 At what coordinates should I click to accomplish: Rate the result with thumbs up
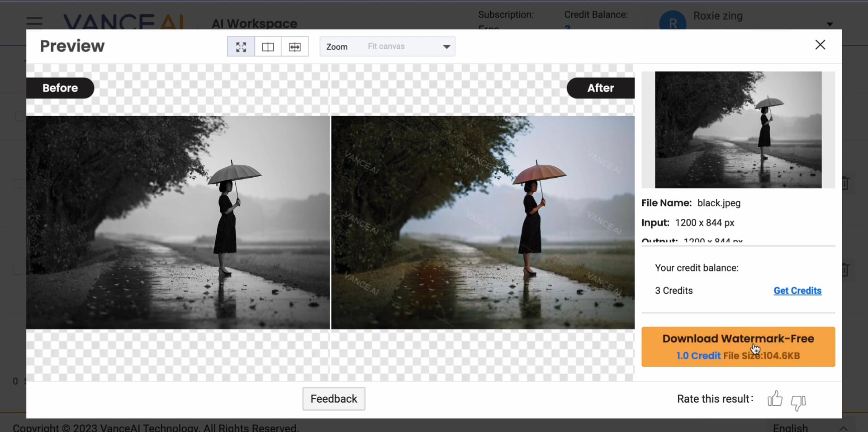tap(775, 399)
